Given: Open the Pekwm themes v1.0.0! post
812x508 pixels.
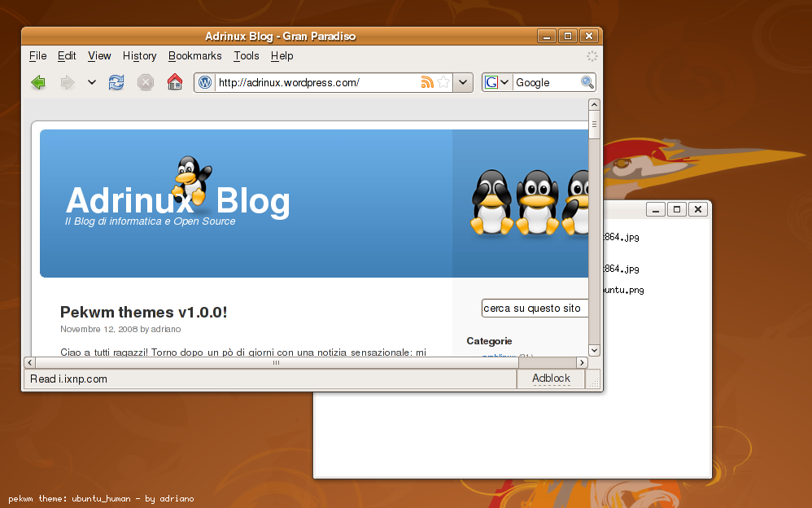Looking at the screenshot, I should coord(143,312).
